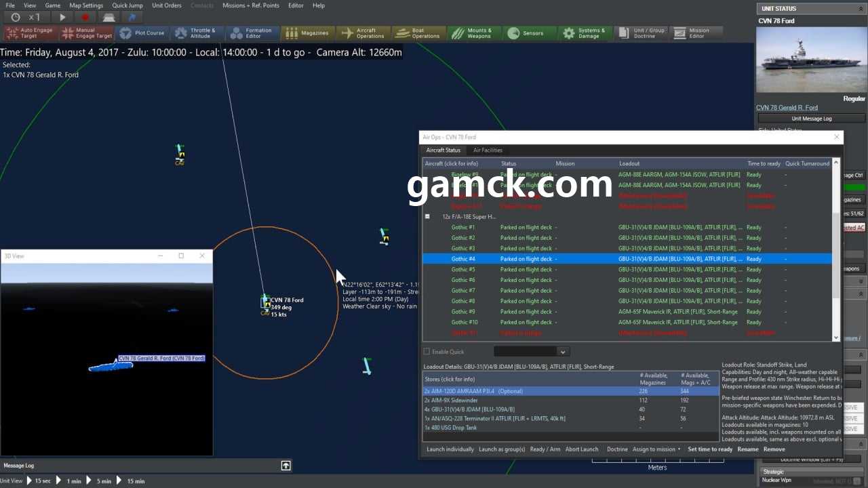
Task: Open Boat Operations
Action: pyautogui.click(x=420, y=33)
